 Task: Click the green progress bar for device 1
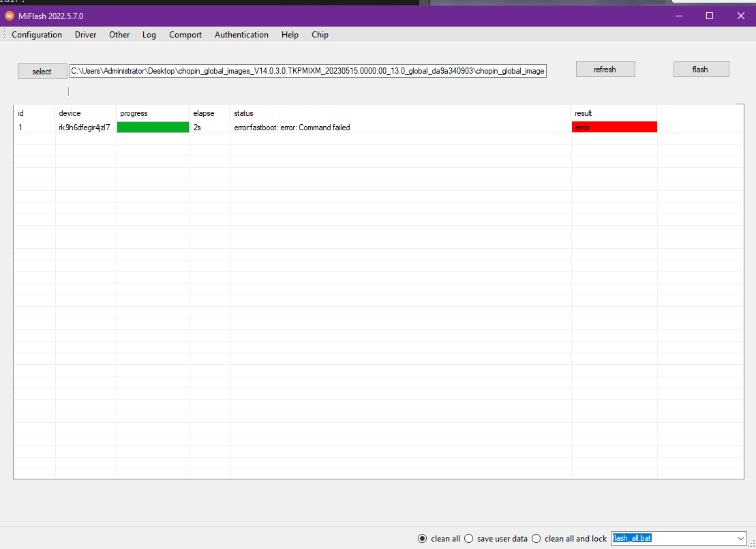tap(153, 127)
